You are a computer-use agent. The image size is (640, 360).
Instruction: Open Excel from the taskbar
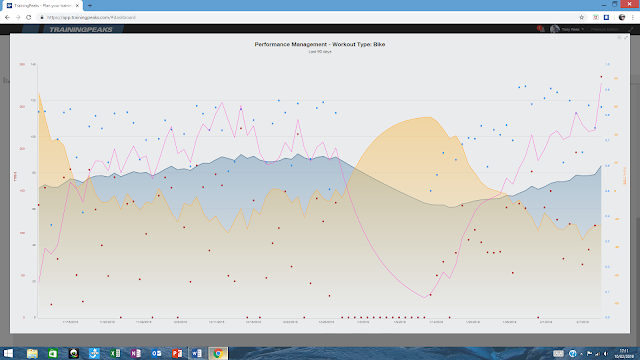click(x=115, y=353)
